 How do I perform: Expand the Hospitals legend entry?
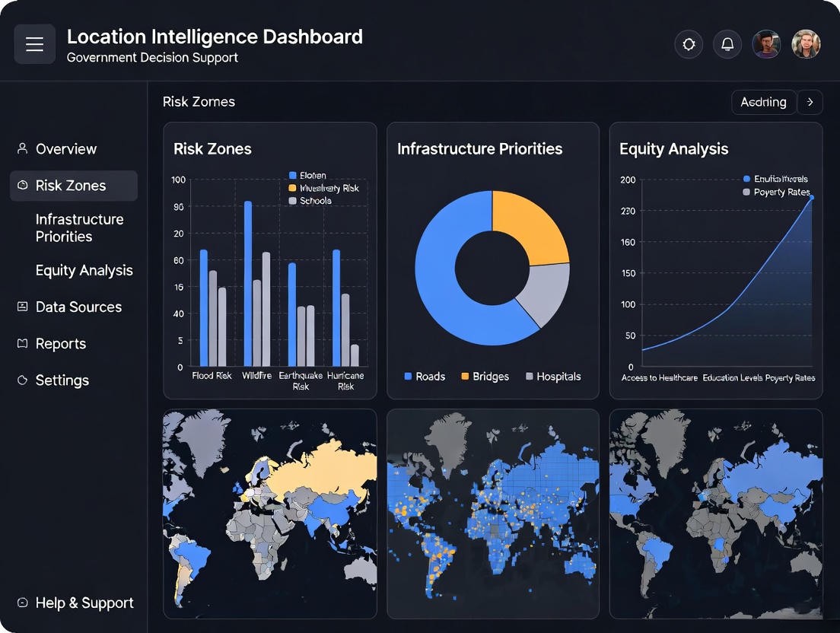tap(554, 377)
